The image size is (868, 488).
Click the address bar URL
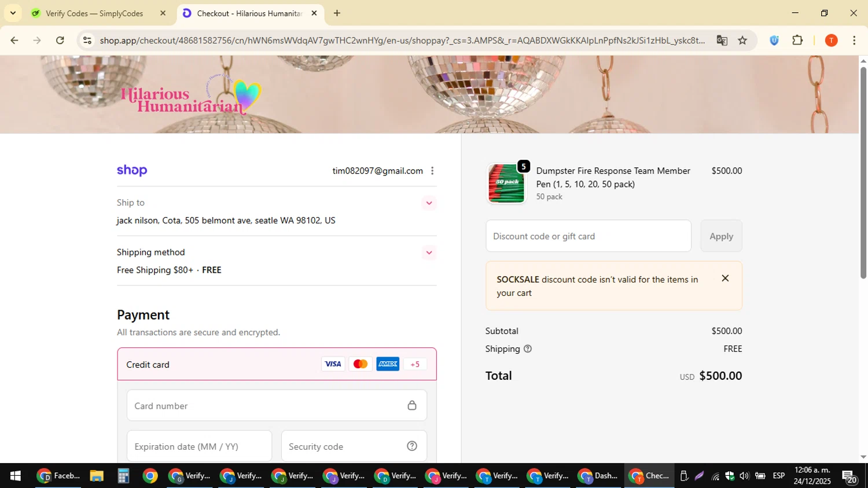coord(402,41)
